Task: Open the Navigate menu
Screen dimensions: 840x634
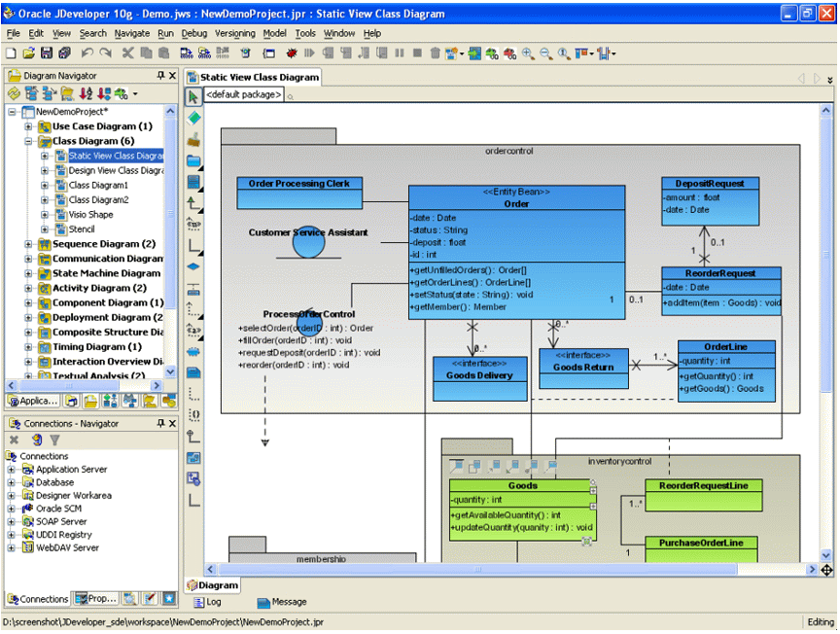Action: pos(132,33)
